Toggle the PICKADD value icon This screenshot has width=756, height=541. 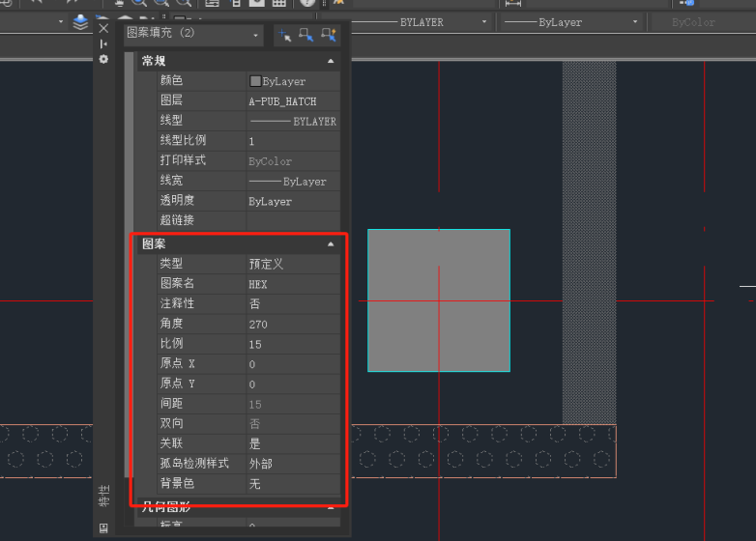(x=284, y=36)
